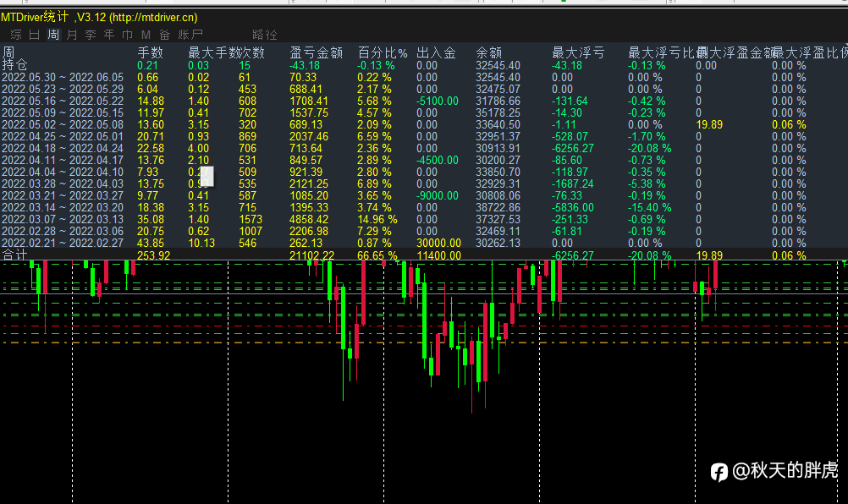The image size is (848, 504).
Task: Click the 最大浮亏 column header
Action: (578, 52)
